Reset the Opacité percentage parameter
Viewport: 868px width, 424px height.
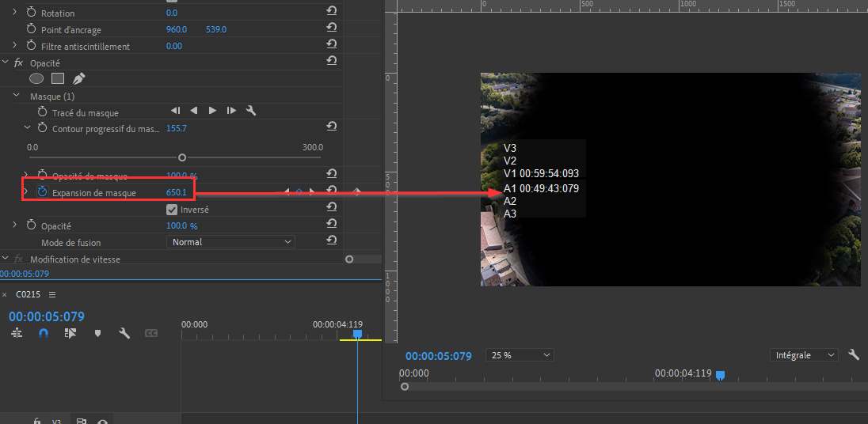tap(332, 223)
